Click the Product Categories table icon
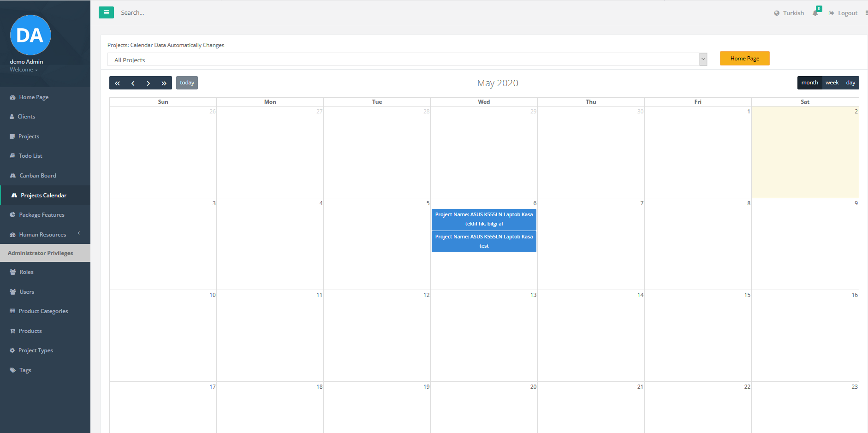 pyautogui.click(x=12, y=311)
